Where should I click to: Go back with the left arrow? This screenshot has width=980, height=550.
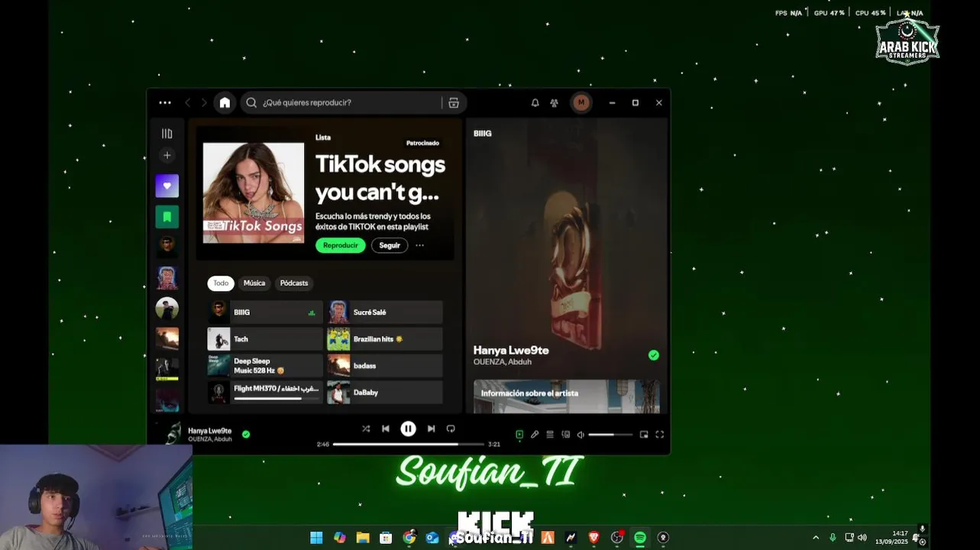pos(187,102)
